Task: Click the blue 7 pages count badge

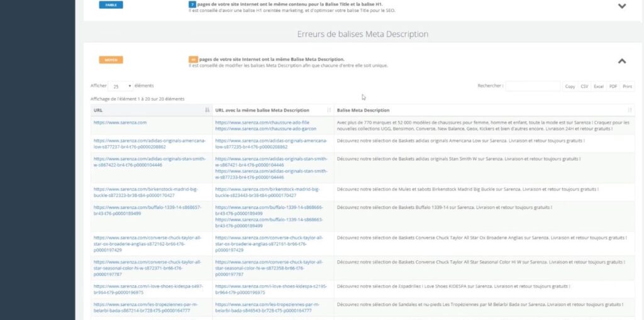Action: tap(192, 4)
